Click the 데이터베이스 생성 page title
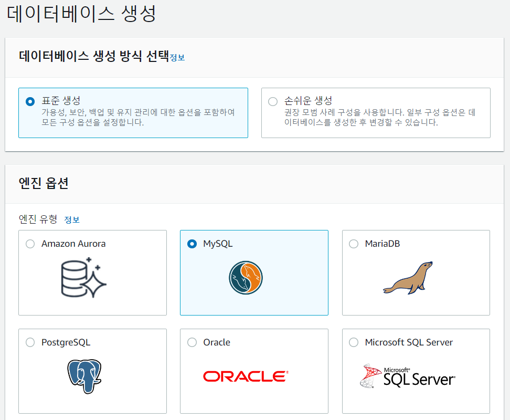Screen dimensions: 510x420 click(81, 14)
